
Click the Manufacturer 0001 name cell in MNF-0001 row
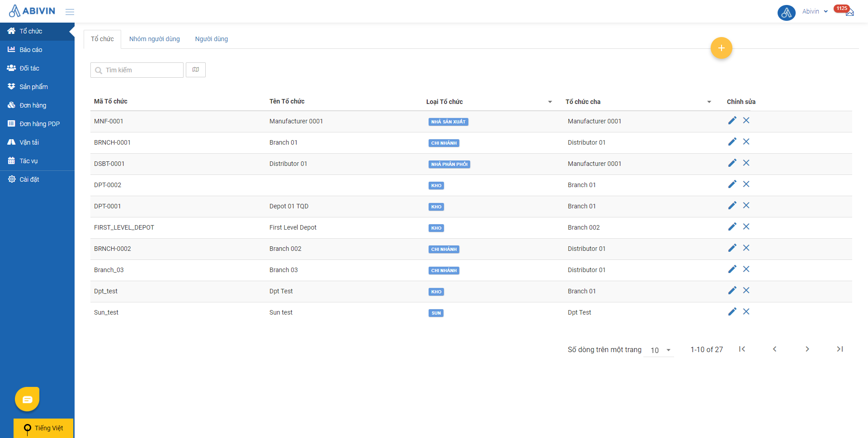point(296,121)
